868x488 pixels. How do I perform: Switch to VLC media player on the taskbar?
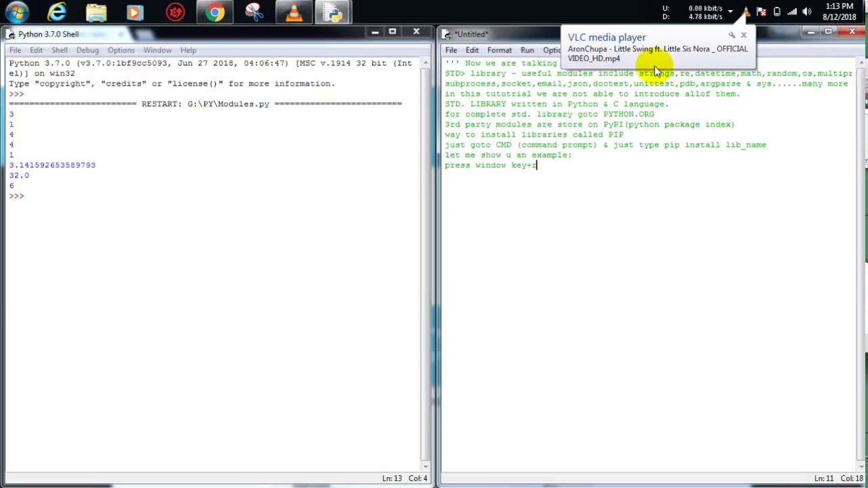click(294, 12)
